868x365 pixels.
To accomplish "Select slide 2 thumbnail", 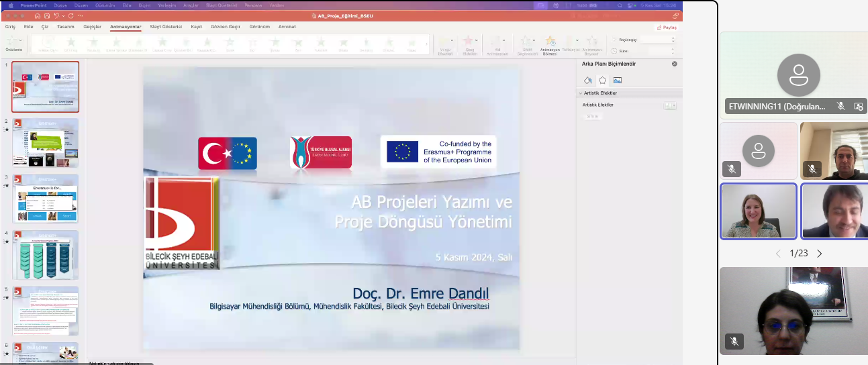I will [x=45, y=143].
